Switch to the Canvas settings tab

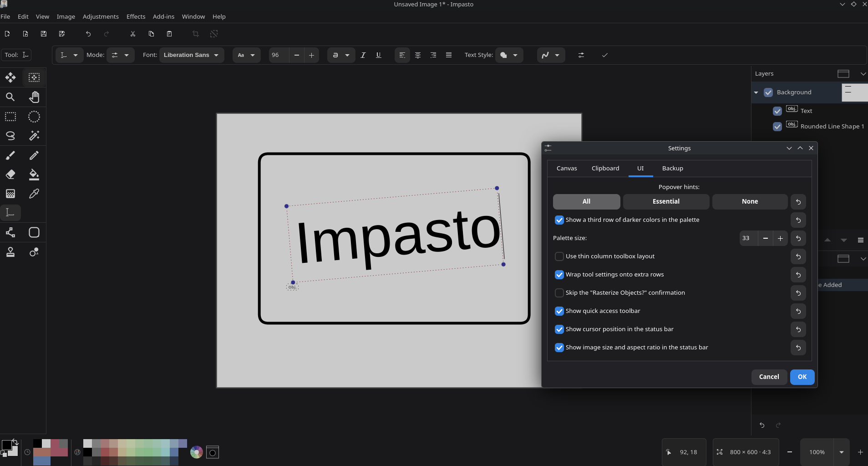[567, 169]
